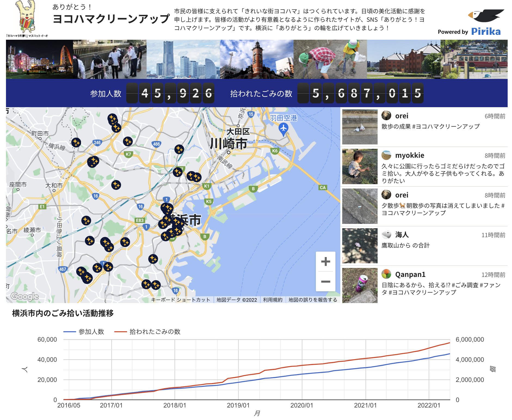
Task: Zoom in using the map plus control
Action: (x=325, y=261)
